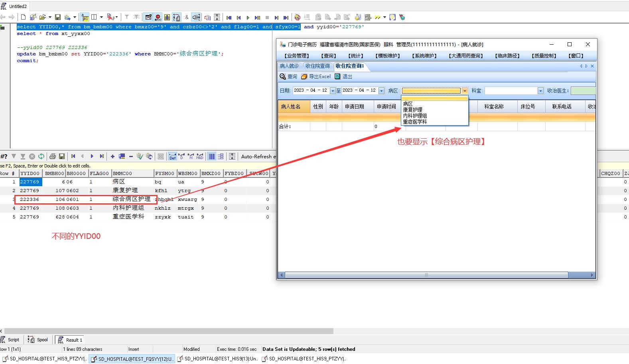The height and width of the screenshot is (364, 629).
Task: Toggle the grid view layout button
Action: coord(212,156)
